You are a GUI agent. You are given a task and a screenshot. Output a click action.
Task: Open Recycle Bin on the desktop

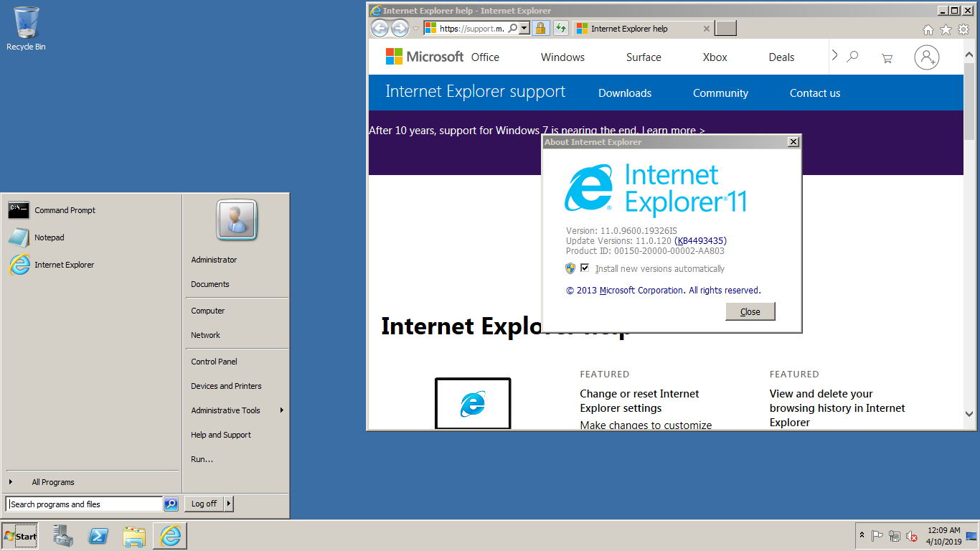tap(26, 29)
